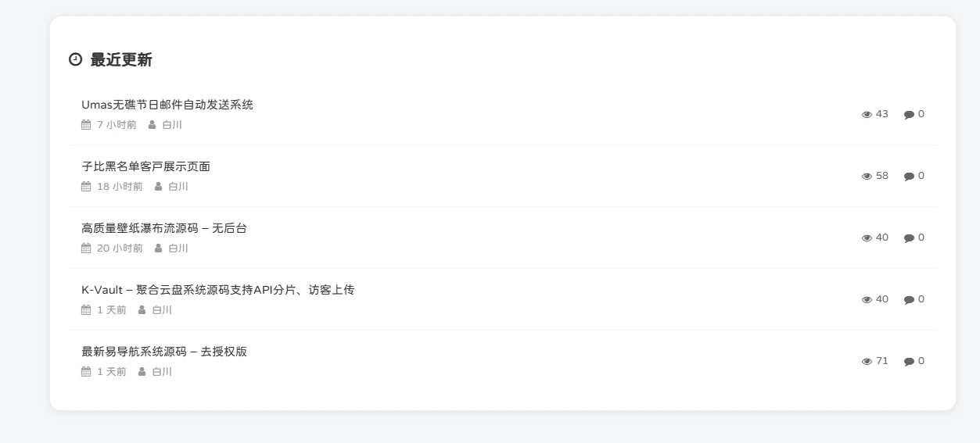Open 子比黑名单客户展示页面 article
This screenshot has width=980, height=443.
coord(145,166)
